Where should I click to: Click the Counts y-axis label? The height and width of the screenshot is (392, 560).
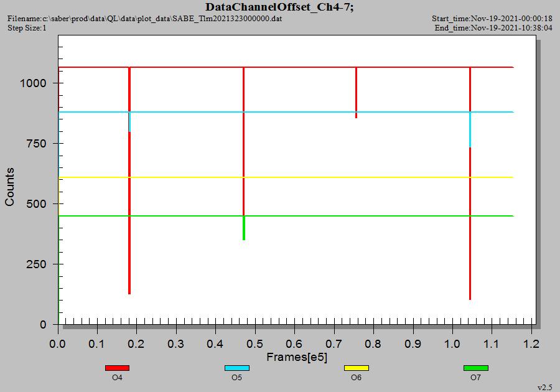coord(9,187)
